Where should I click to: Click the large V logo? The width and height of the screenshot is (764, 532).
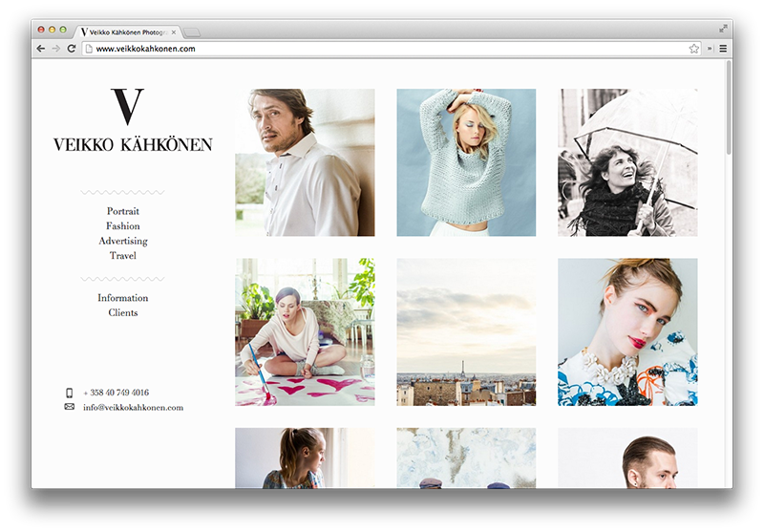(127, 107)
